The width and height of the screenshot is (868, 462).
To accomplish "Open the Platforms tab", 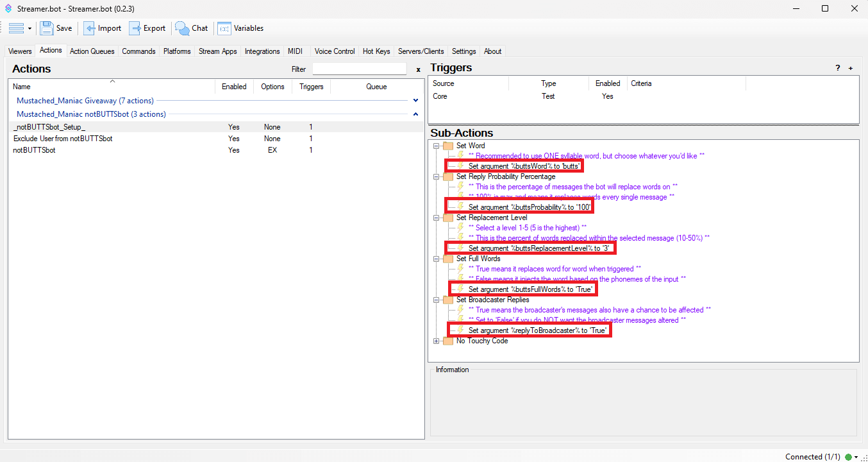I will [x=177, y=51].
